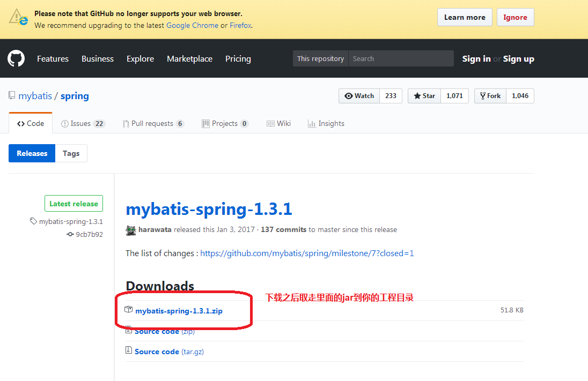This screenshot has height=381, width=588.
Task: Download mybatis-spring-1.3.1.zip
Action: coord(179,311)
